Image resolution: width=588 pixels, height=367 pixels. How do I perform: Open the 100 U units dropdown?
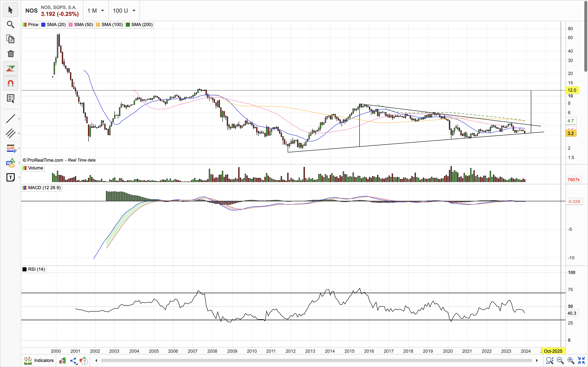point(124,11)
